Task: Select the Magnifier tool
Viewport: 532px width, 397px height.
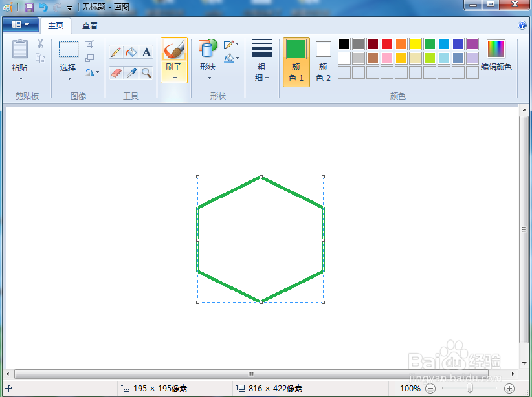Action: pos(146,73)
